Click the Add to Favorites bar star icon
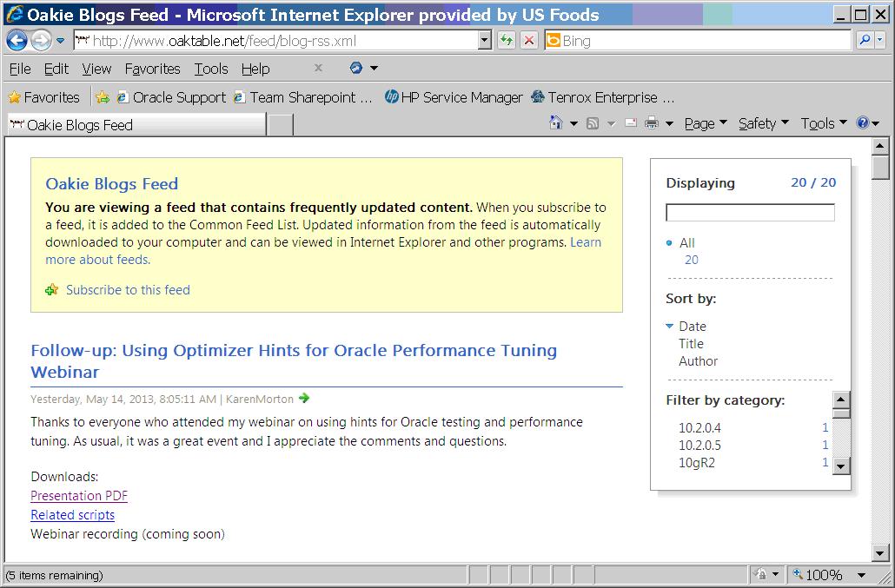 tap(103, 97)
